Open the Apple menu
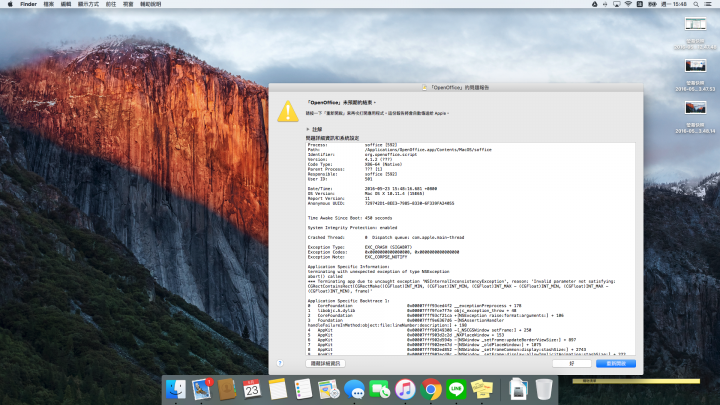Screen dimensions: 720x405 10,4
